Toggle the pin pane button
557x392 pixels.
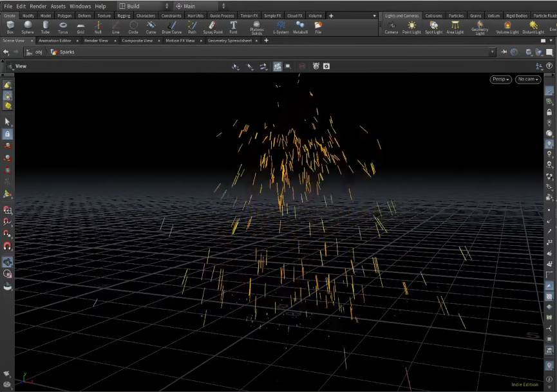pyautogui.click(x=504, y=52)
